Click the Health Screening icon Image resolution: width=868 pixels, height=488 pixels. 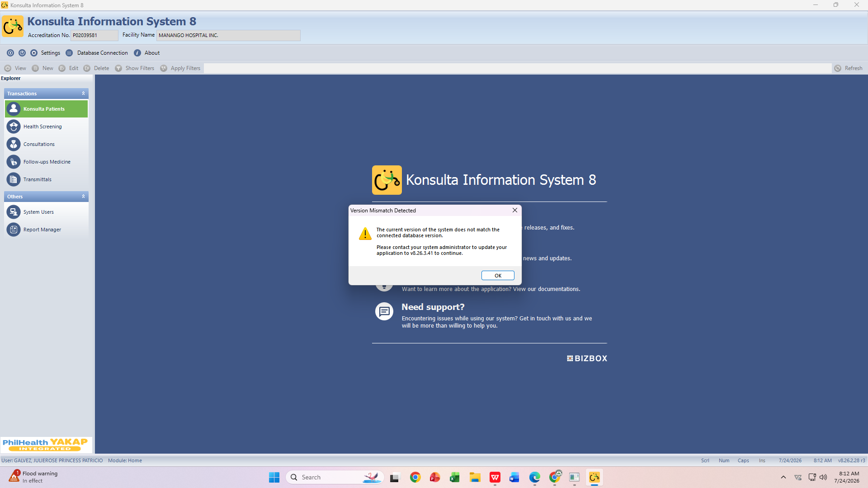point(14,127)
